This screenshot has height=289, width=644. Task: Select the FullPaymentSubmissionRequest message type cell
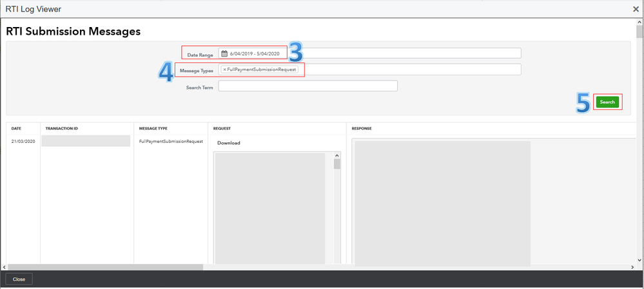tap(171, 142)
